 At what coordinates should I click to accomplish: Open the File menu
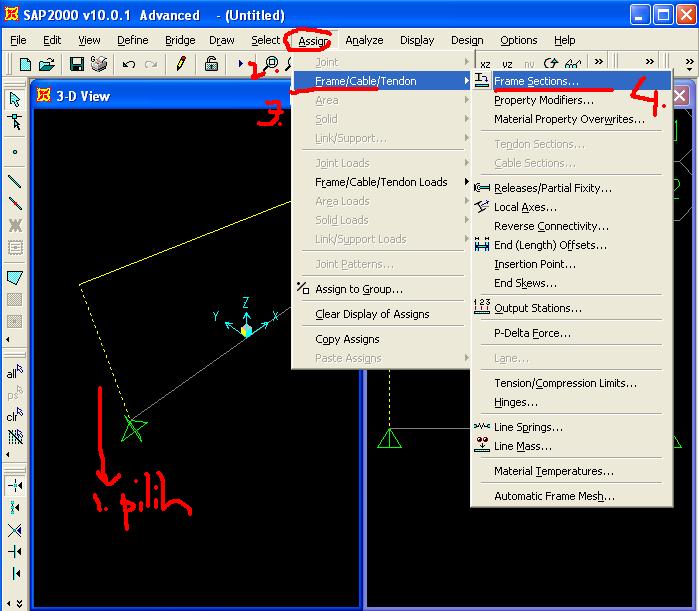pos(18,40)
